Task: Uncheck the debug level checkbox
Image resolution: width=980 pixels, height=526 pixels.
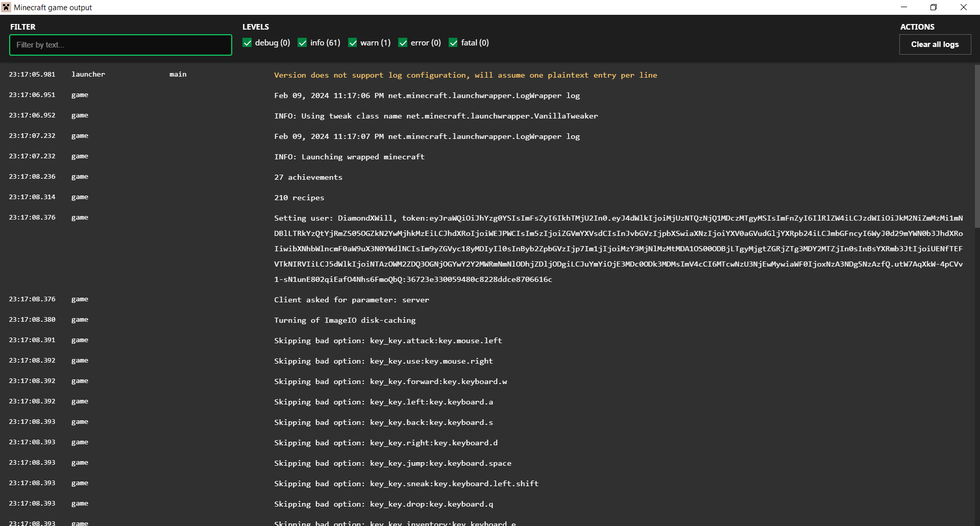Action: tap(248, 43)
